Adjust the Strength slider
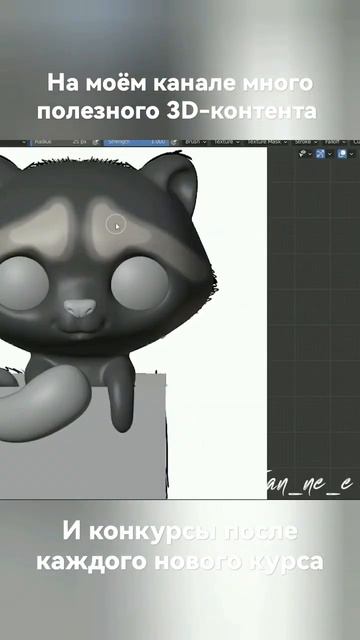 tap(135, 142)
